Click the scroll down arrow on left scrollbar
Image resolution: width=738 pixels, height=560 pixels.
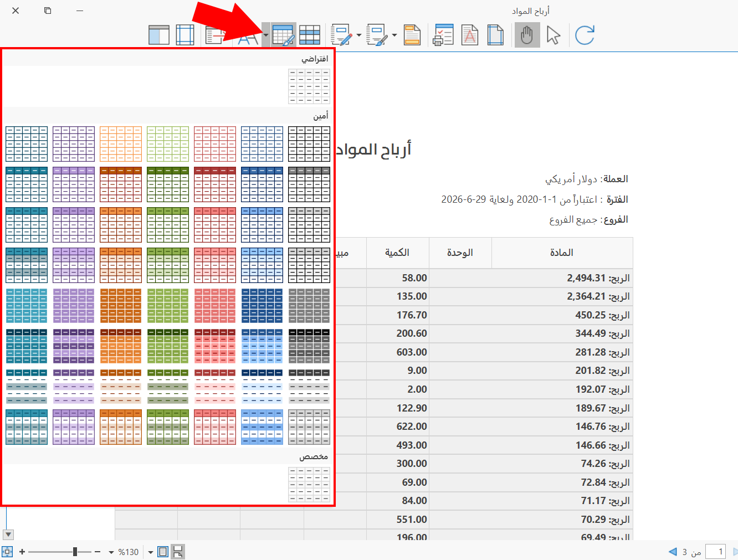pyautogui.click(x=8, y=535)
